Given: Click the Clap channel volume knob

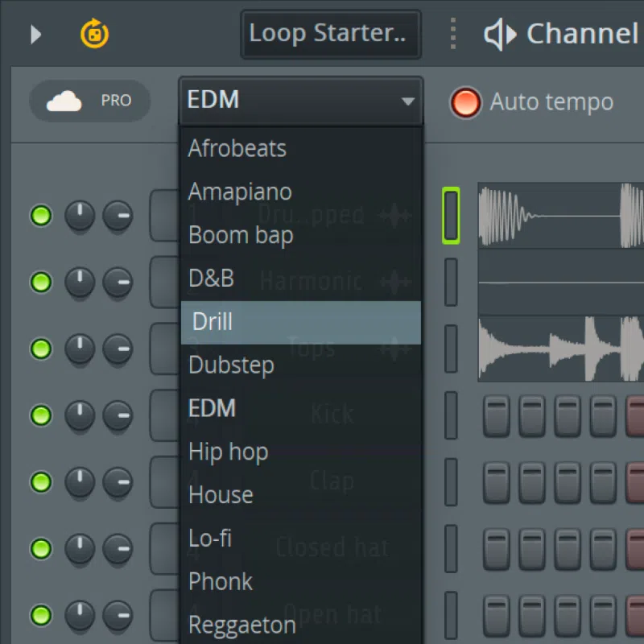Looking at the screenshot, I should (x=118, y=481).
